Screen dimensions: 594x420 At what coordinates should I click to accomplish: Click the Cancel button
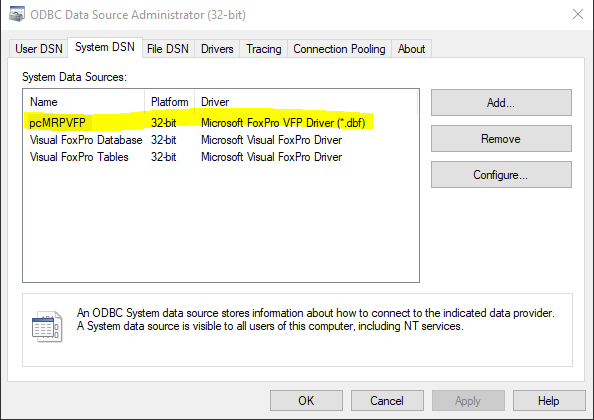pyautogui.click(x=387, y=401)
